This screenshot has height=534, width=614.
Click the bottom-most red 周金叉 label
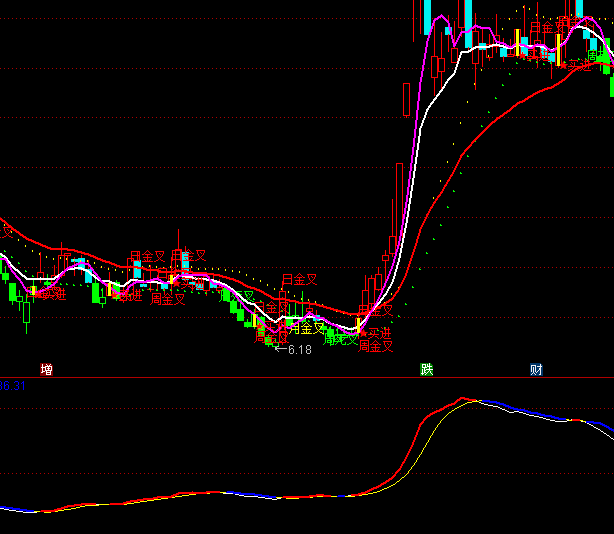pos(376,346)
